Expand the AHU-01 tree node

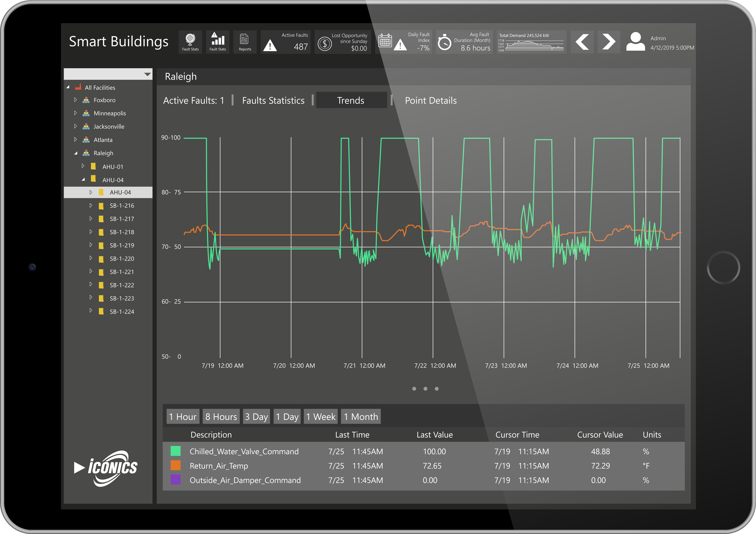tap(83, 166)
